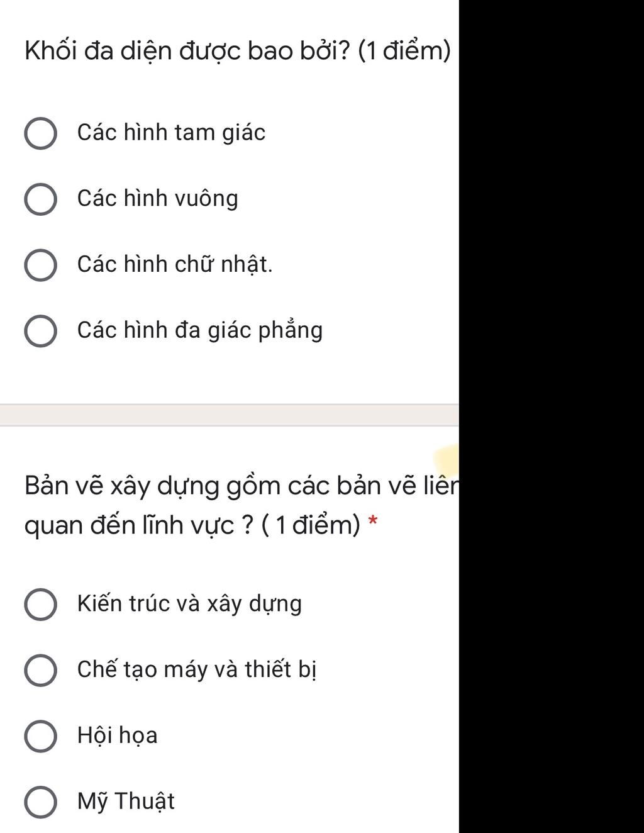Click the 'Kiến trúc và xây dựng' label text

189,604
